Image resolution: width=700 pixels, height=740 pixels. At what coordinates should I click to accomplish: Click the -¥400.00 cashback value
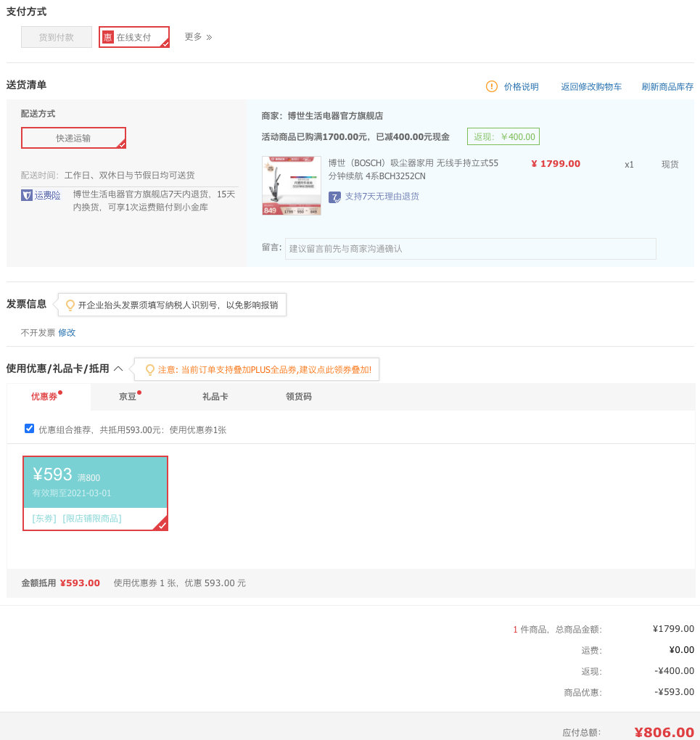coord(674,670)
